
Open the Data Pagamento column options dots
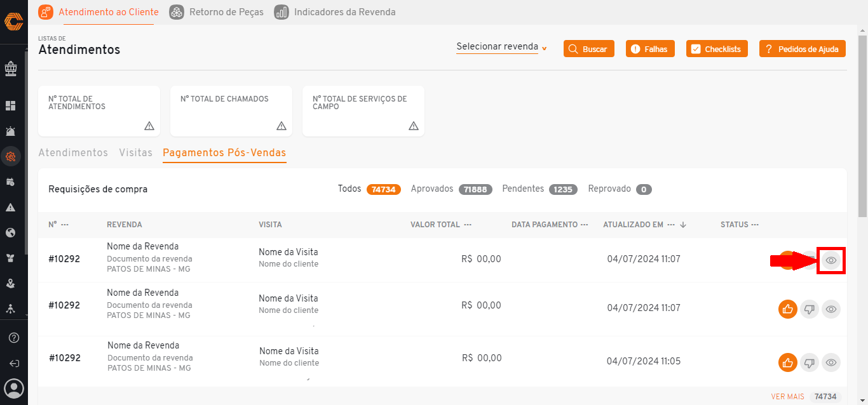point(584,225)
